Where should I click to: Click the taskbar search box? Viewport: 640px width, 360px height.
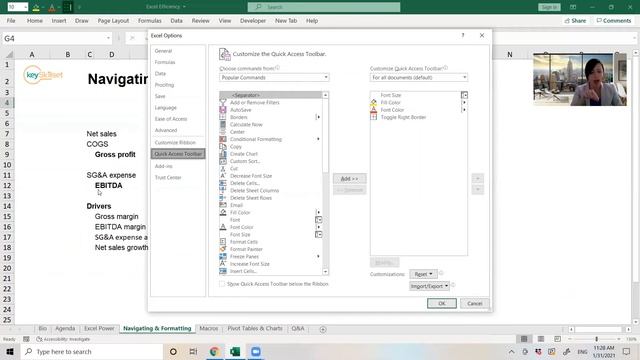pos(92,351)
